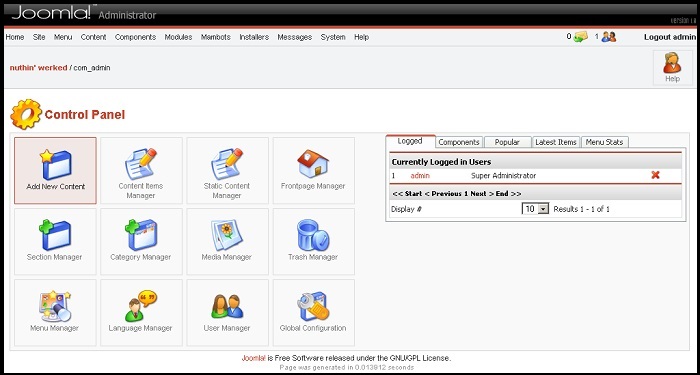Screen dimensions: 700x375
Task: Open the Installers menu
Action: (254, 38)
